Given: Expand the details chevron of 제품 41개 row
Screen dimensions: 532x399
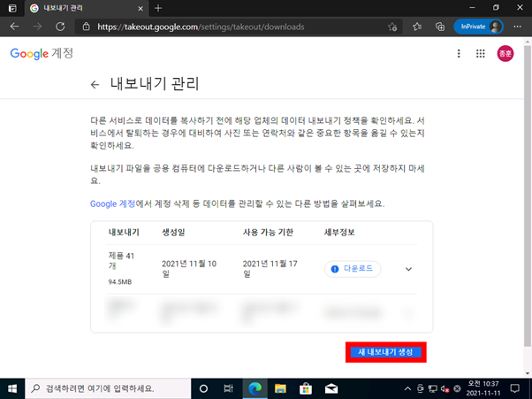Looking at the screenshot, I should 408,269.
